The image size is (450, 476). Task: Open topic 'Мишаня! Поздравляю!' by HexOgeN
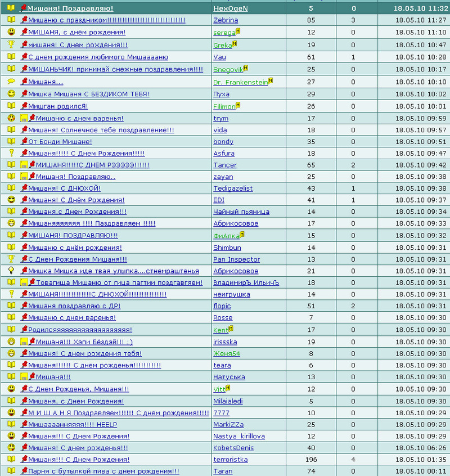click(70, 8)
